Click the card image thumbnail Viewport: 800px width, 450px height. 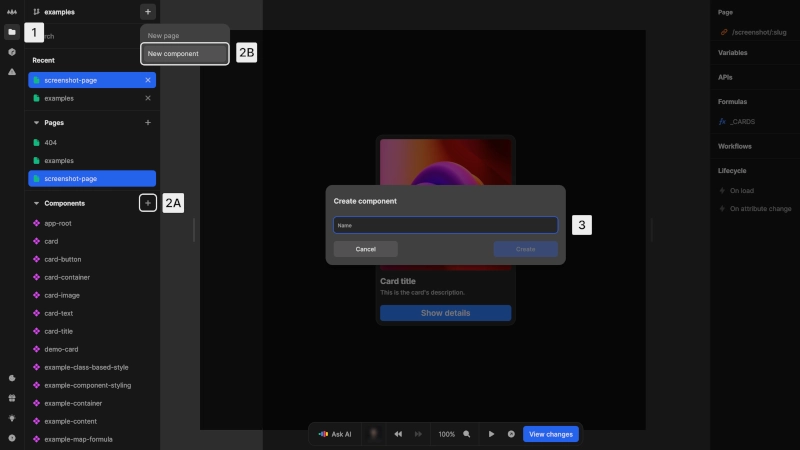click(445, 162)
